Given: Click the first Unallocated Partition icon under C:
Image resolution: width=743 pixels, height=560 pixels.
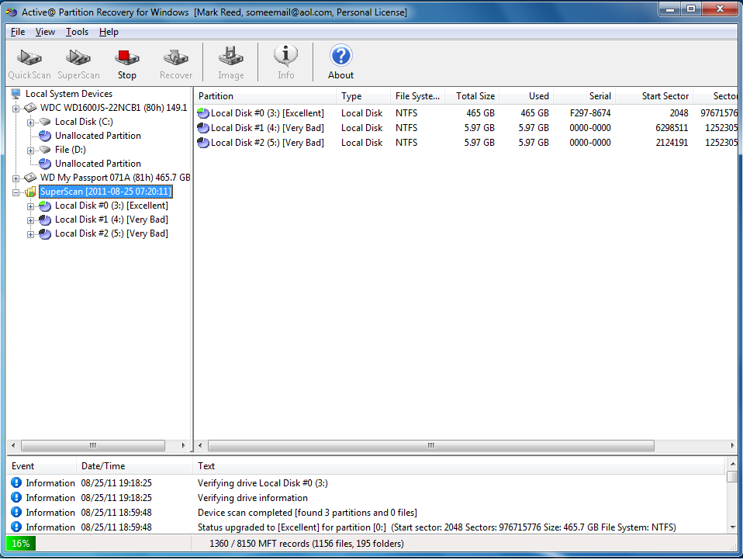Looking at the screenshot, I should [45, 136].
